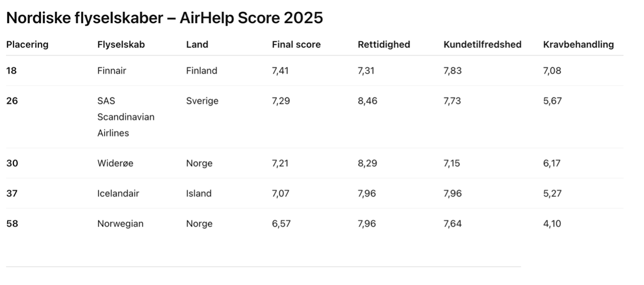
Task: Select the Land column header
Action: (x=197, y=45)
